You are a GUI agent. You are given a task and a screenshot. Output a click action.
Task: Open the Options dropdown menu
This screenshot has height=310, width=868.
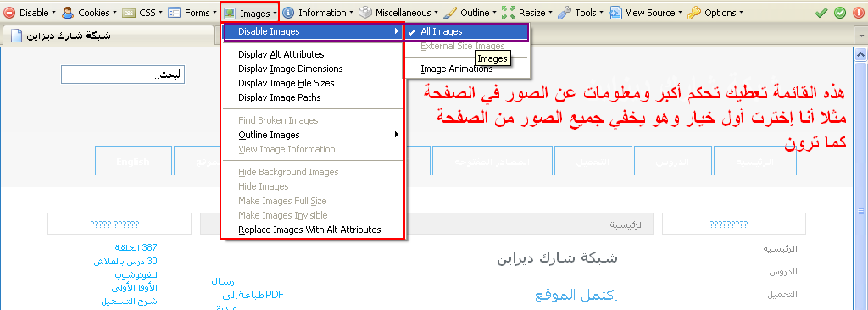tap(741, 13)
